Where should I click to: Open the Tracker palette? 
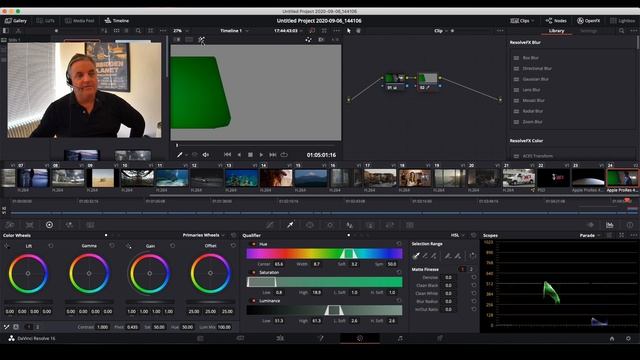[x=330, y=225]
